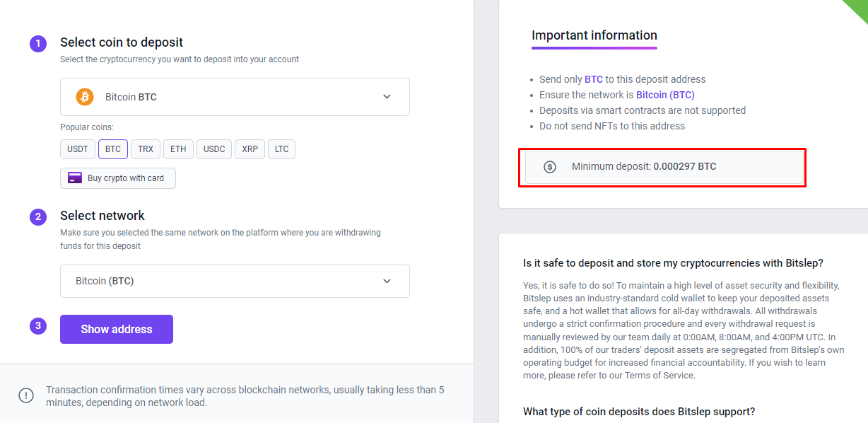Select the USDT popular coin chip
The height and width of the screenshot is (423, 868).
coord(78,149)
